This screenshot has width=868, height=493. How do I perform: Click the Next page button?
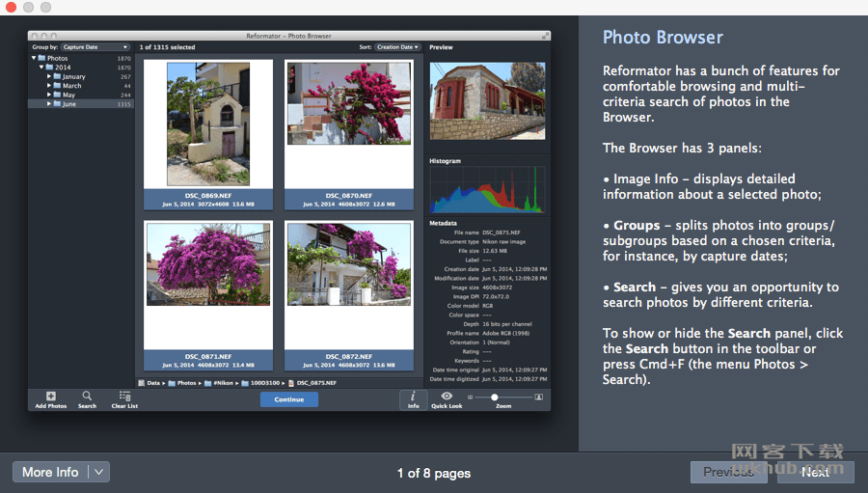click(x=815, y=472)
